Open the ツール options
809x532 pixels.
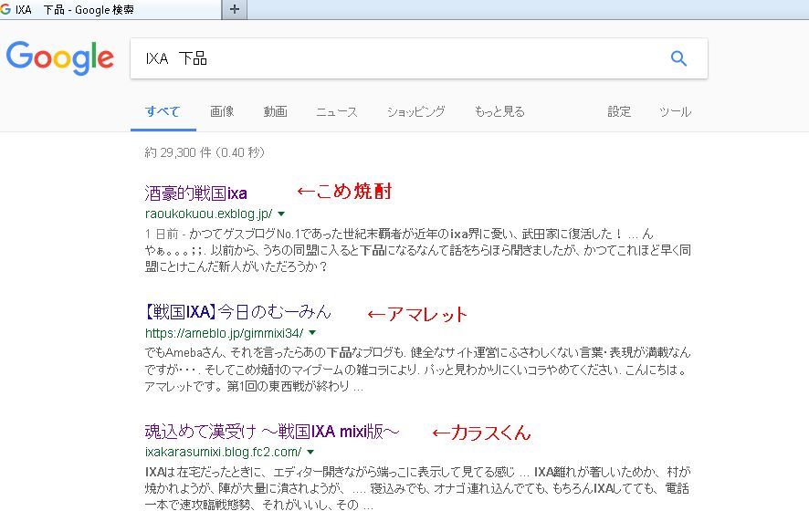[x=675, y=111]
